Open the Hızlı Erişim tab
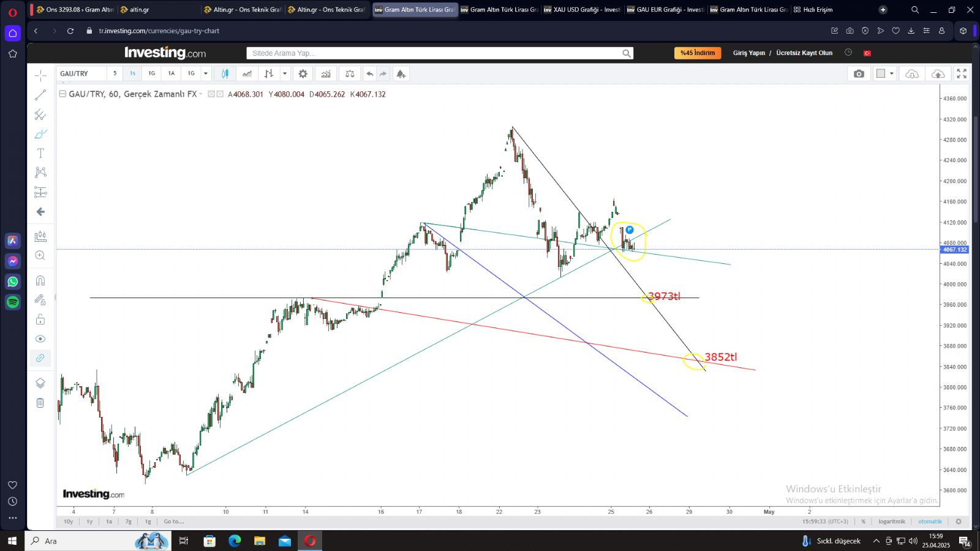 coord(813,10)
